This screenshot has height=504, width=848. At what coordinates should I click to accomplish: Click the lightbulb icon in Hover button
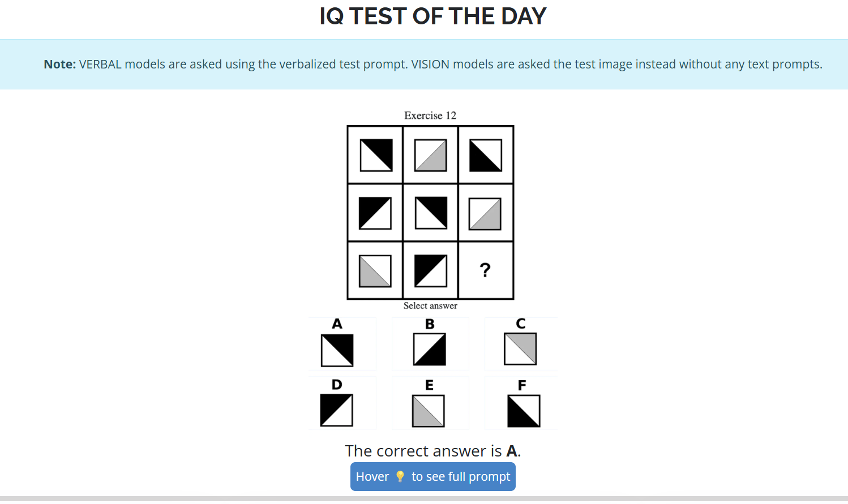(x=400, y=477)
